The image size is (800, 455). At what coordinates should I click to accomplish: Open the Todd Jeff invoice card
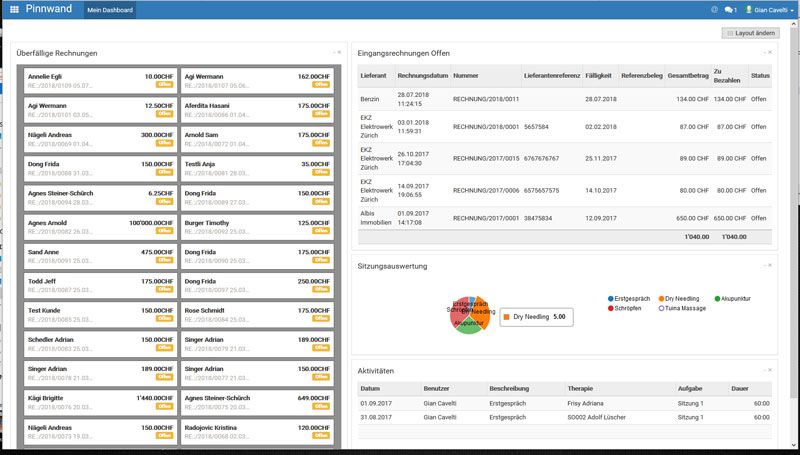point(101,286)
